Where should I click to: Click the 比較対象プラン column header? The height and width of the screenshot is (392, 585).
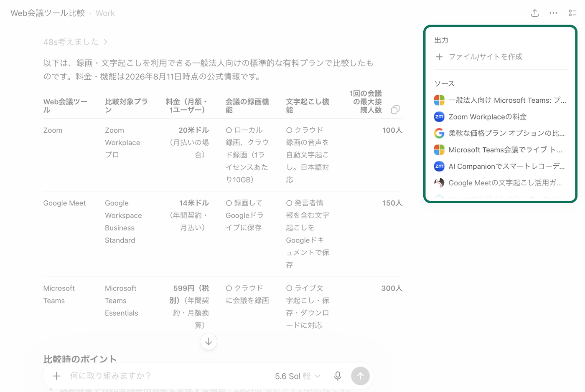[126, 106]
